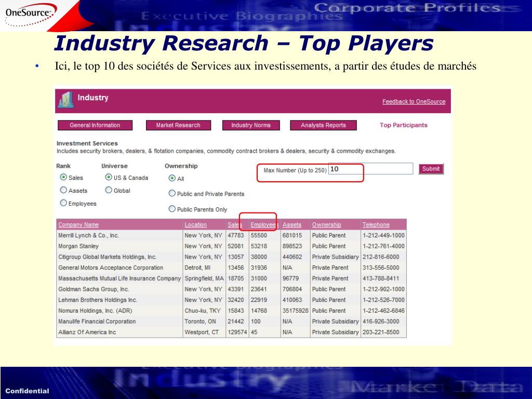Viewport: 532px width, 399px height.
Task: Click Allianz Of America Inc
Action: pyautogui.click(x=87, y=332)
